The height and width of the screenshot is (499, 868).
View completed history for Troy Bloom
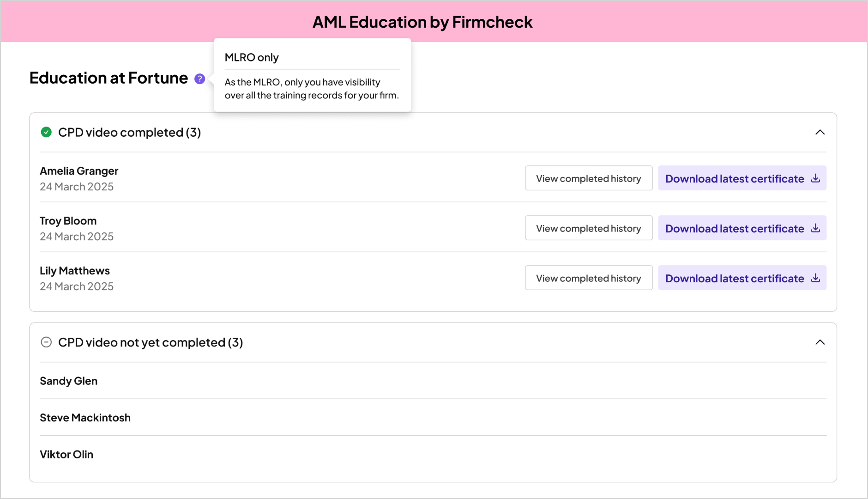[588, 228]
